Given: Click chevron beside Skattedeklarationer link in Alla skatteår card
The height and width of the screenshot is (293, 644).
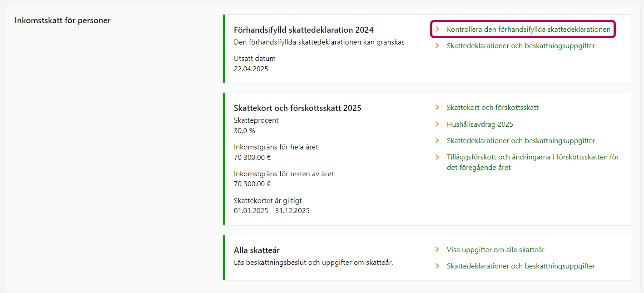Looking at the screenshot, I should pos(437,266).
